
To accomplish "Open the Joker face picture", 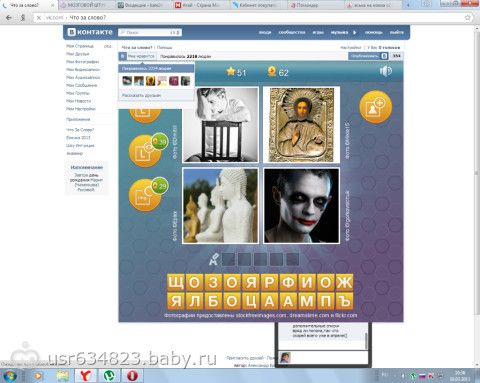I will coord(302,206).
